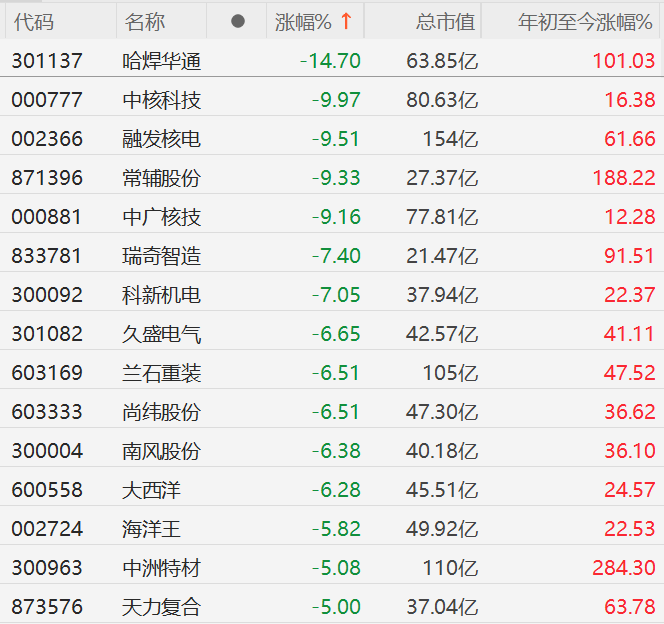Select stock code 833781
This screenshot has height=624, width=664.
tap(46, 256)
